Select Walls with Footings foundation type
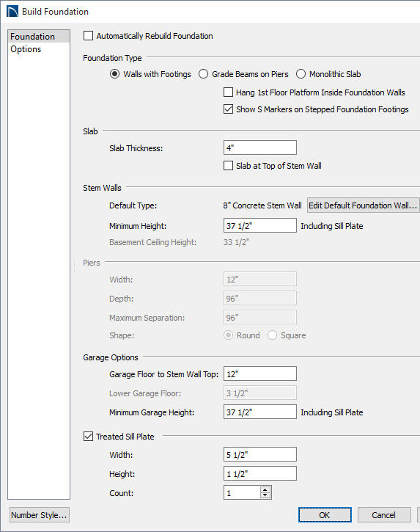Viewport: 420px width, 532px height. [115, 74]
